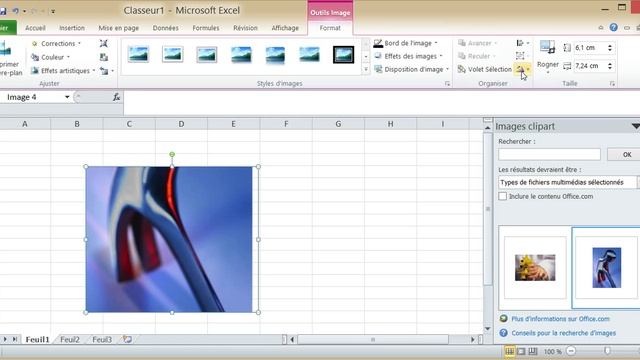The height and width of the screenshot is (360, 640).
Task: Select column D header
Action: [181, 124]
